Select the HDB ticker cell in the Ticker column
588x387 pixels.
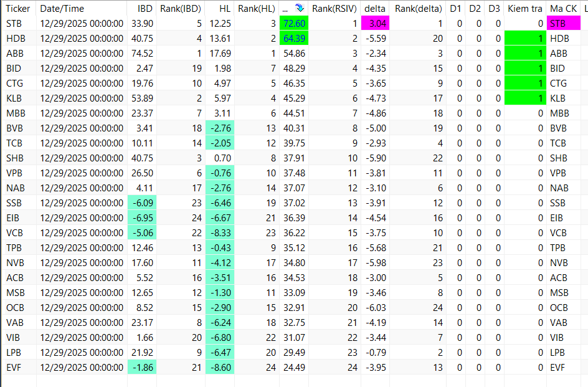click(x=19, y=38)
